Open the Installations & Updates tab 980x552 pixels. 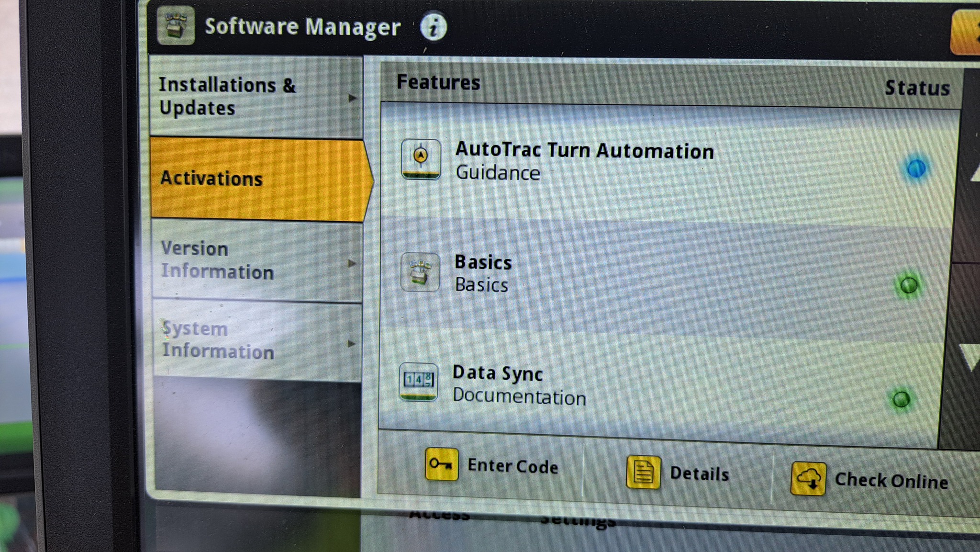point(256,97)
